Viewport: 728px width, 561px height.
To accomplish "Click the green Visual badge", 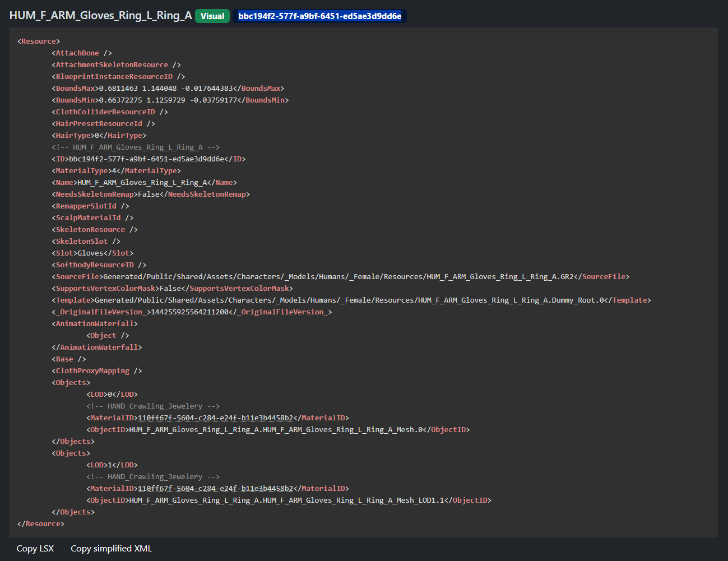I will click(212, 16).
